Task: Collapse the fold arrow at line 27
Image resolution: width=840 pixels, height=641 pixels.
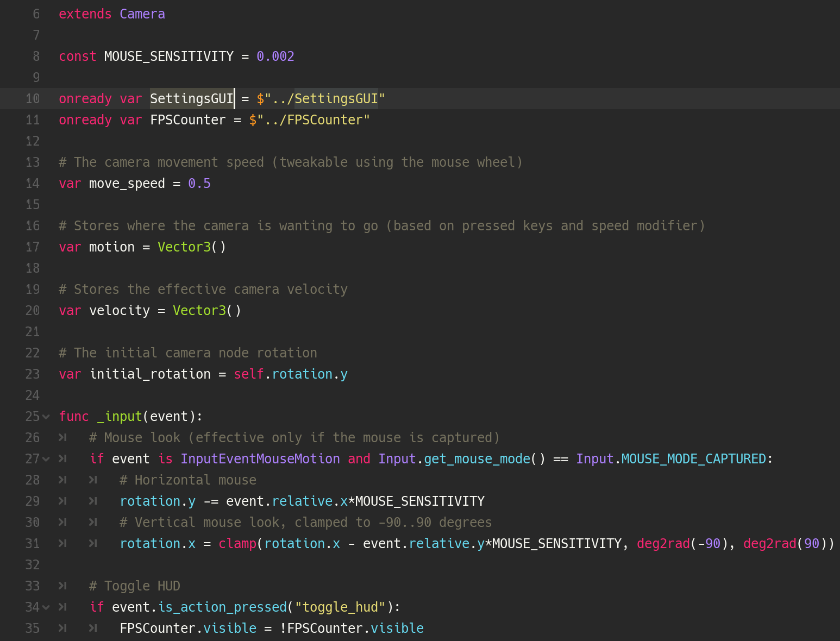Action: [46, 459]
